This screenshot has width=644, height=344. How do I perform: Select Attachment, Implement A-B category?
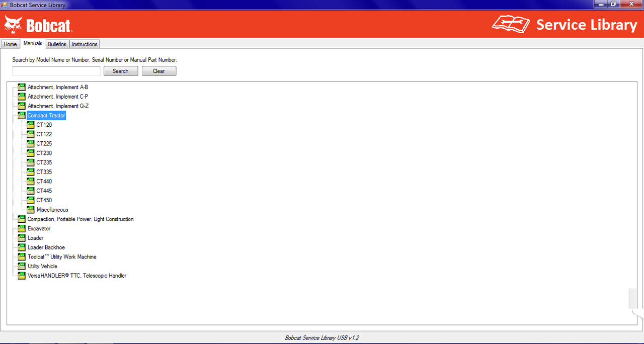click(x=58, y=87)
